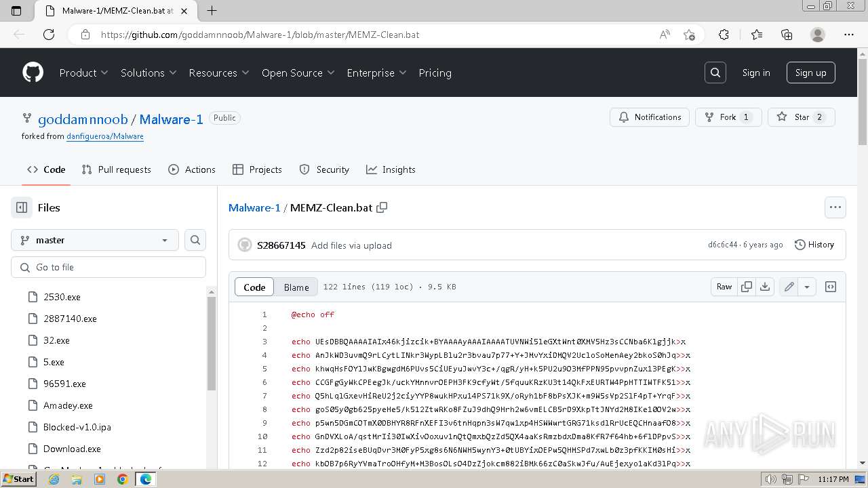Image resolution: width=868 pixels, height=488 pixels.
Task: Collapse the file tree panel icon
Action: (22, 207)
